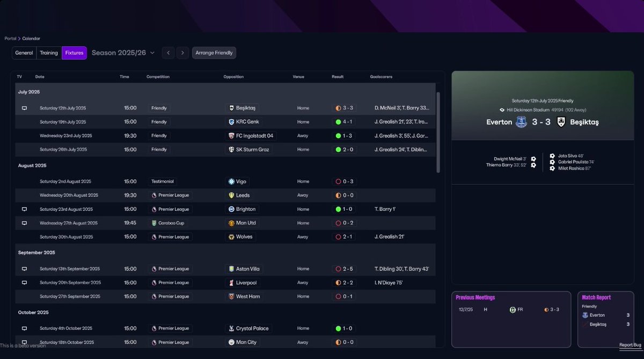Screen dimensions: 644x359
Task: Sort by the Result column header
Action: 338,77
